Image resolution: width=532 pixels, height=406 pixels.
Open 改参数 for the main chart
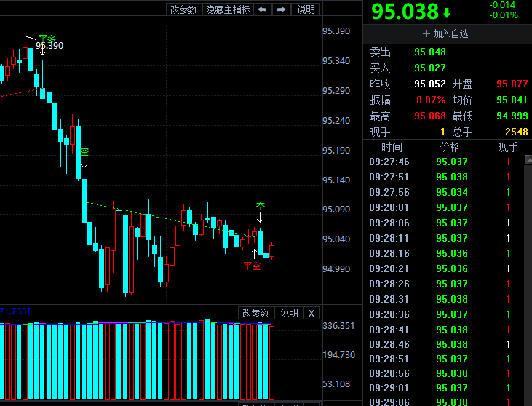(x=183, y=9)
